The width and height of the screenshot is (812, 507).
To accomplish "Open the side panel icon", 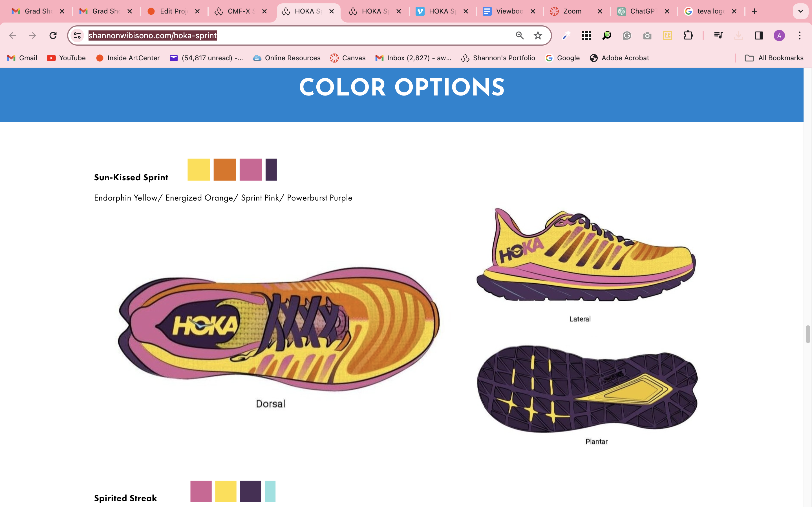I will pos(759,35).
